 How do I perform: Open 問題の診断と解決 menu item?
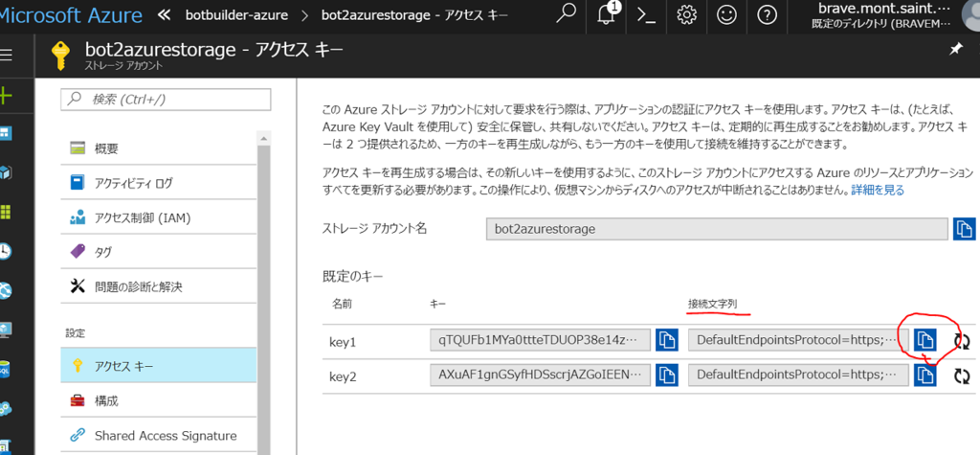(x=158, y=286)
